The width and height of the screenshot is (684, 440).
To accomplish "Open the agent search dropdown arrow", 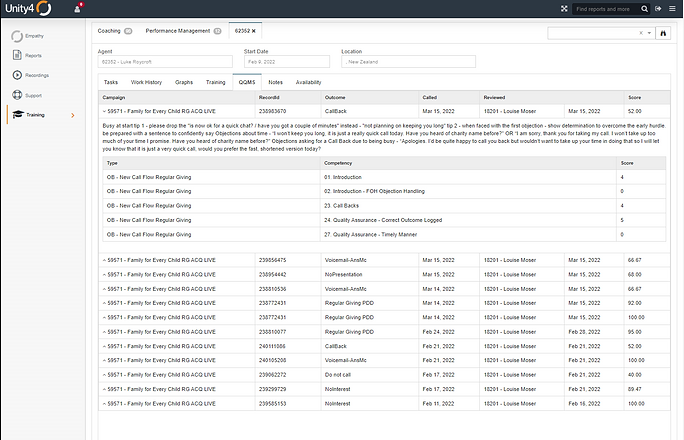I will [x=650, y=33].
